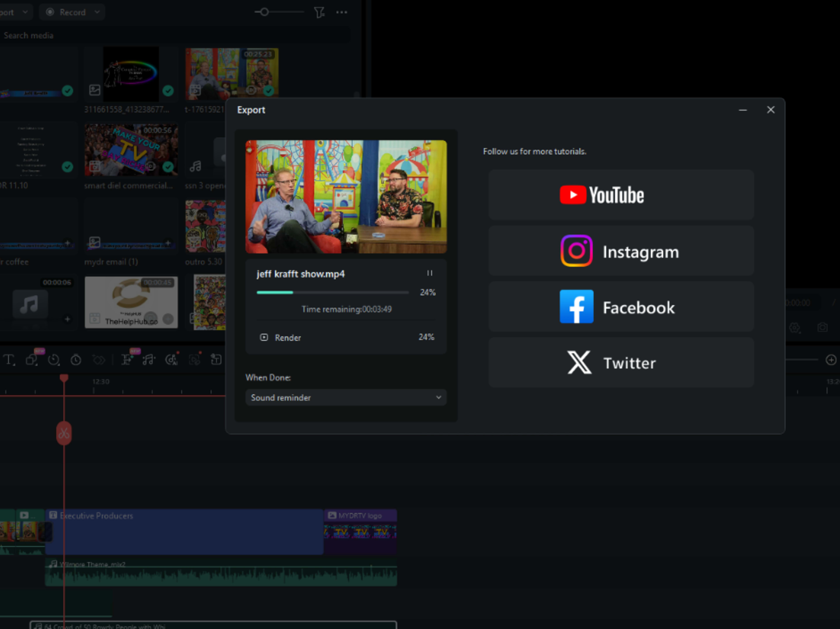This screenshot has height=629, width=840.
Task: Select the TheHelpHub.co media thumbnail
Action: coord(131,303)
